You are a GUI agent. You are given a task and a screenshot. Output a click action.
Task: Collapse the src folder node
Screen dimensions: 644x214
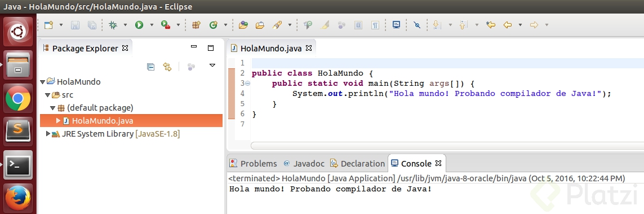pyautogui.click(x=47, y=95)
